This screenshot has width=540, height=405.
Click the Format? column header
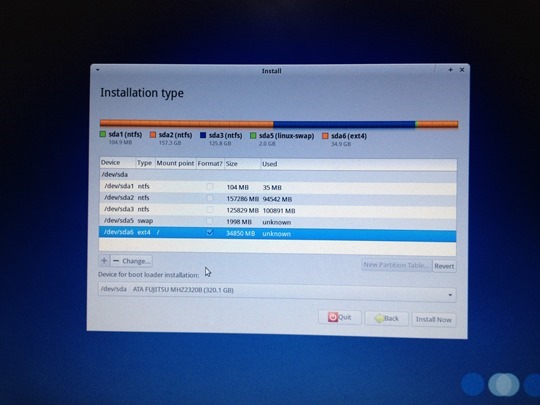(210, 163)
